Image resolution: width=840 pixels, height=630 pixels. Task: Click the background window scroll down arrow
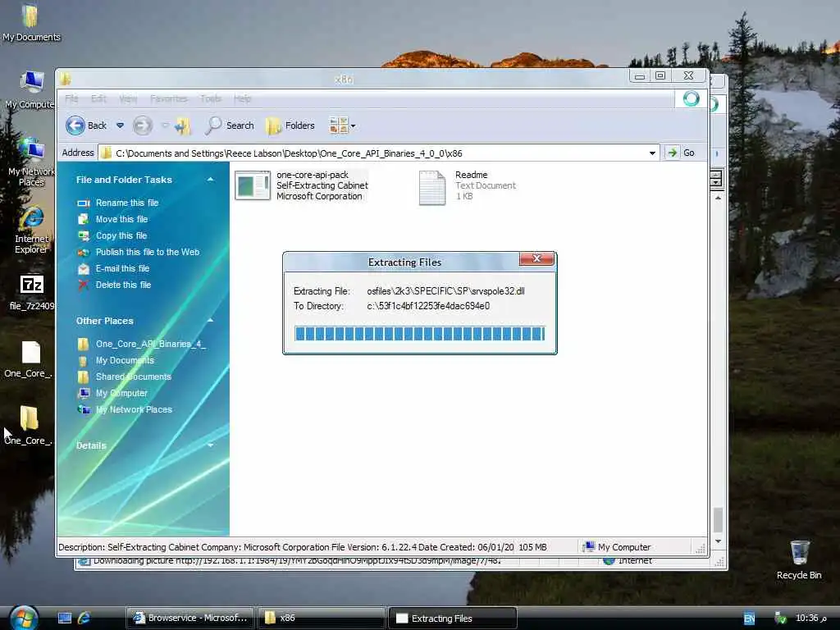718,541
